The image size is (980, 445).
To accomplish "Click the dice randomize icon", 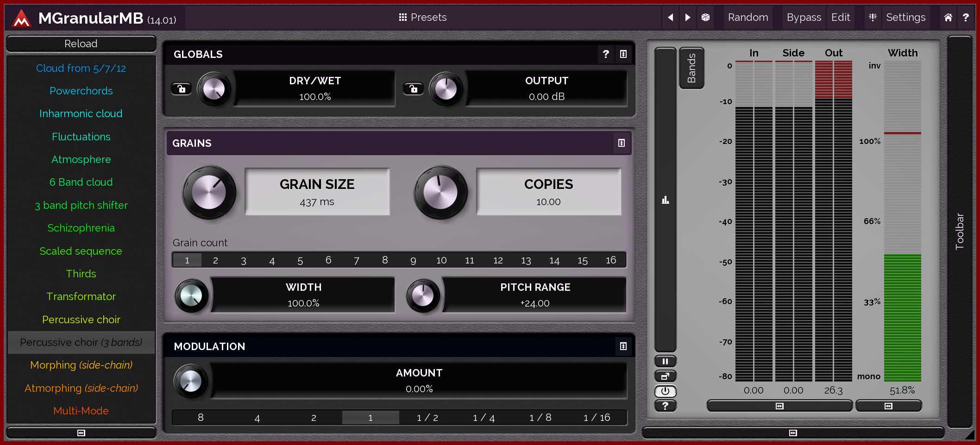I will 705,18.
